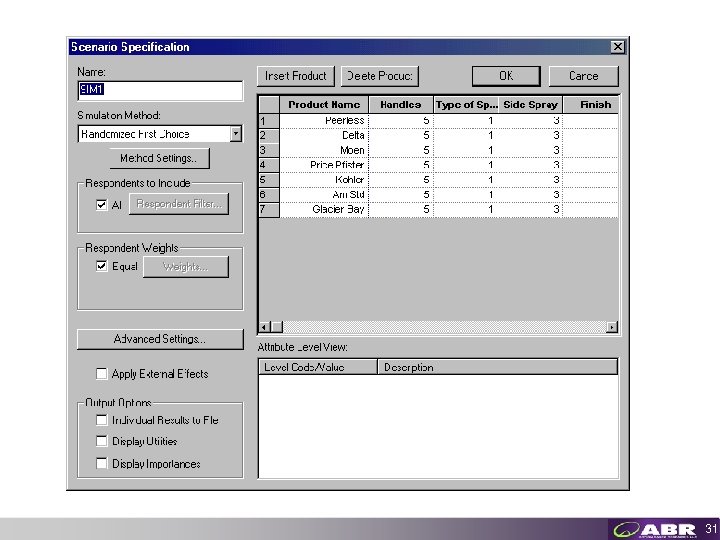Click the Handles value in Peerless row
Screen dimensions: 720x540
[x=401, y=121]
